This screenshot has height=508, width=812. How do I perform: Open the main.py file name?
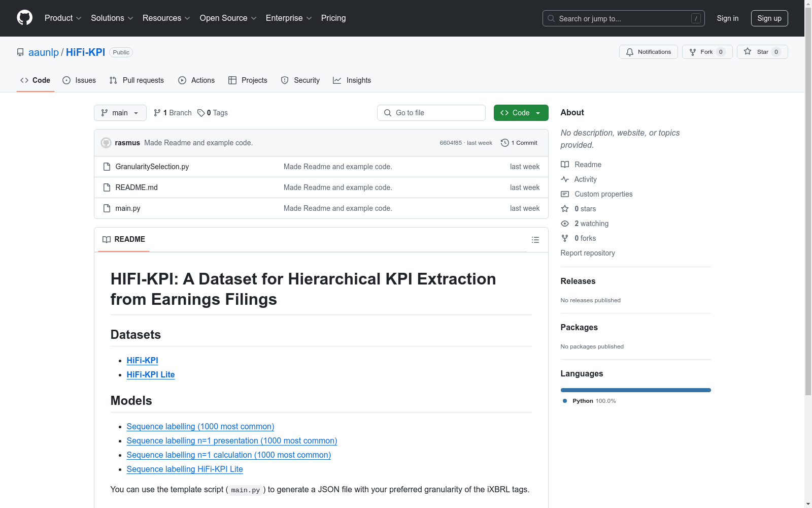point(128,208)
